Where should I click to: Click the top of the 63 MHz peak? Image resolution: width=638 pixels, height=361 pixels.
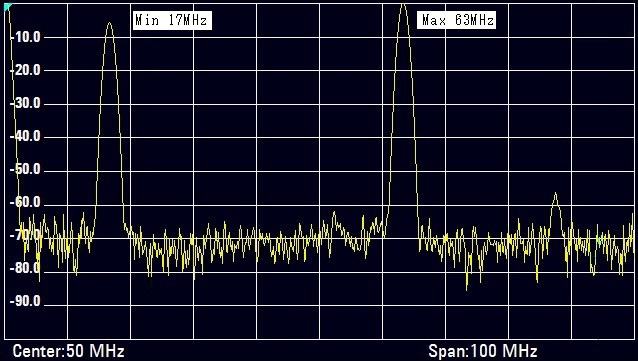tap(403, 6)
